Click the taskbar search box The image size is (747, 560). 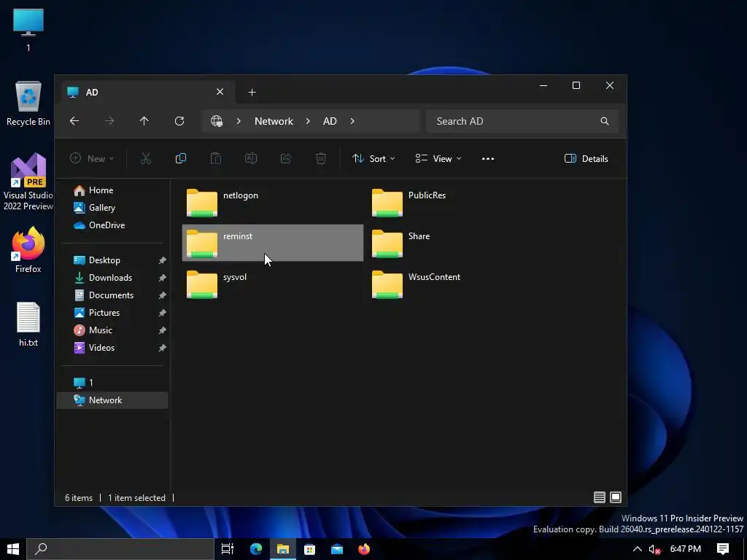click(120, 549)
